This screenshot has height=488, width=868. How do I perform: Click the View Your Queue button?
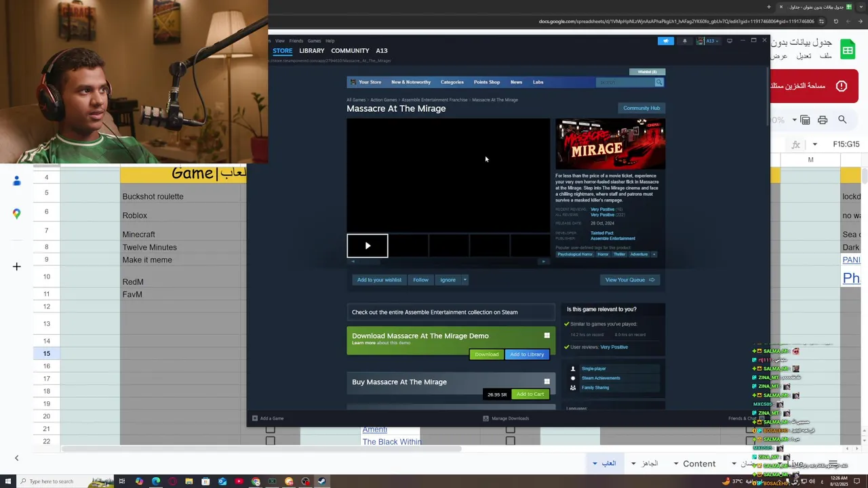pyautogui.click(x=630, y=280)
